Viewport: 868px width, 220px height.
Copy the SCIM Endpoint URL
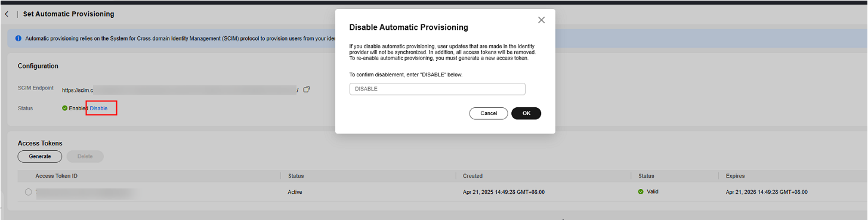tap(307, 89)
